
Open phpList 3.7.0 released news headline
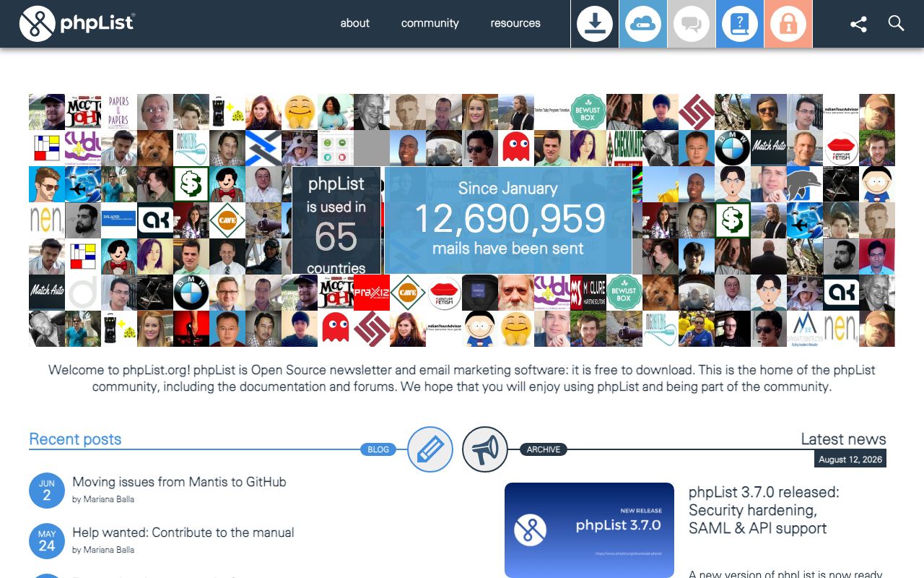[x=764, y=511]
